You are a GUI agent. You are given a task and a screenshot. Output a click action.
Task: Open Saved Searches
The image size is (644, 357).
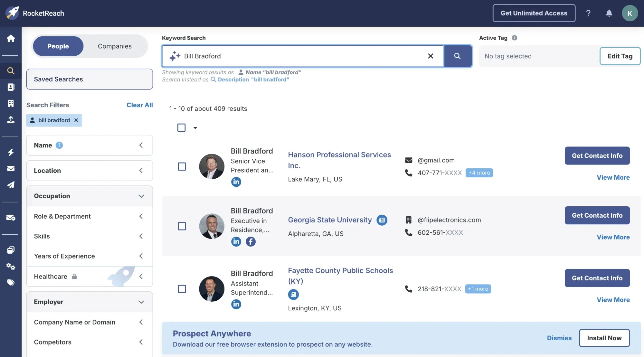coord(90,79)
